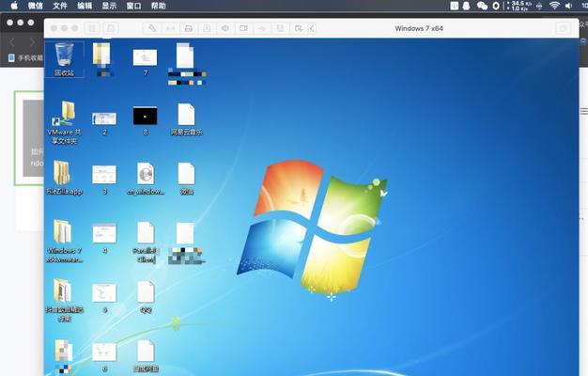Select the image thumbnail labeled 7

click(146, 61)
